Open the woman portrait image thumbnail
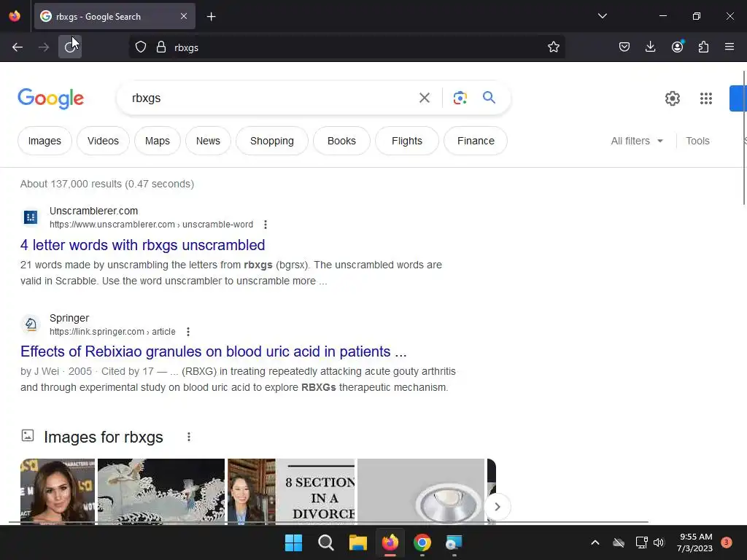Screen dimensions: 747x560 pyautogui.click(x=58, y=491)
